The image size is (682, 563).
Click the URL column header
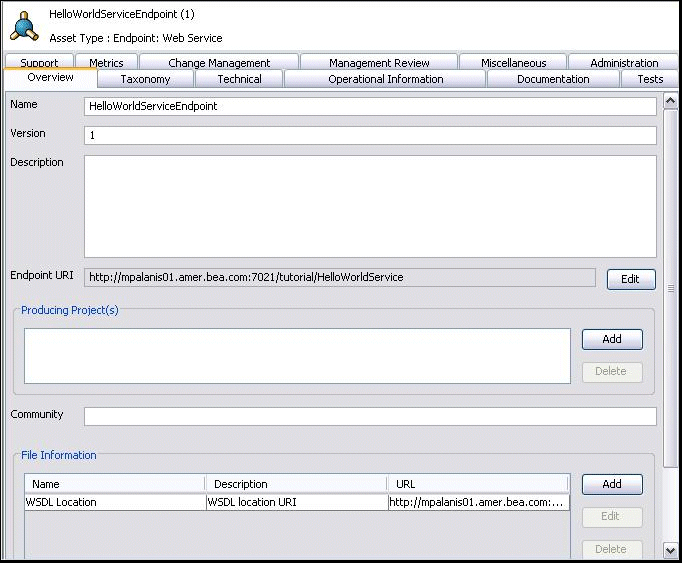(x=478, y=484)
